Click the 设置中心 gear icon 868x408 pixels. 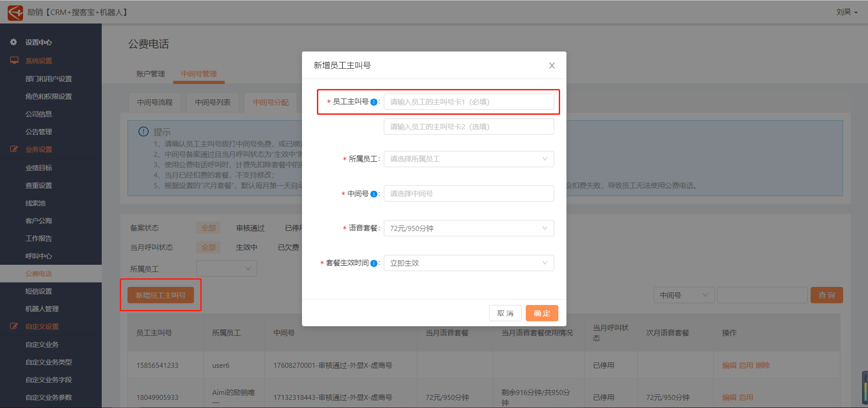coord(14,42)
